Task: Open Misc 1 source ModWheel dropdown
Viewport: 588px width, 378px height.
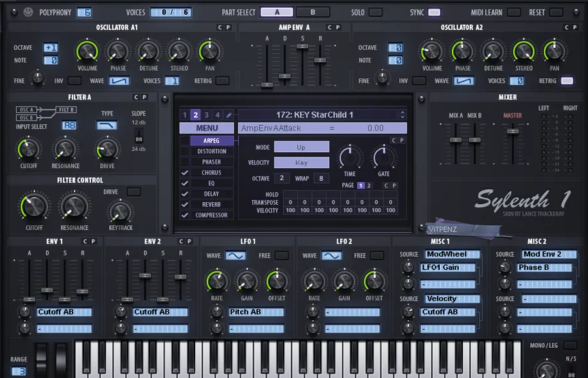Action: click(x=452, y=254)
